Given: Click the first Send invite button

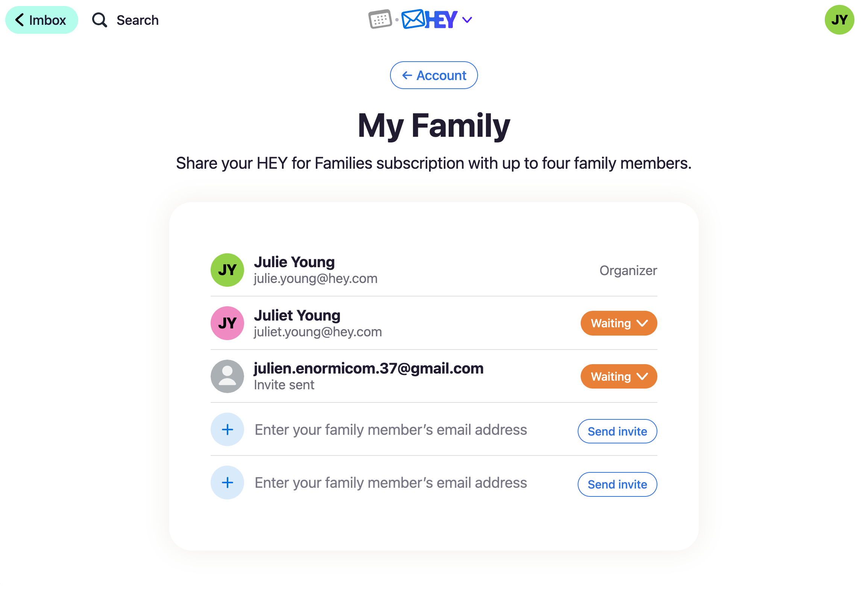Looking at the screenshot, I should tap(617, 431).
